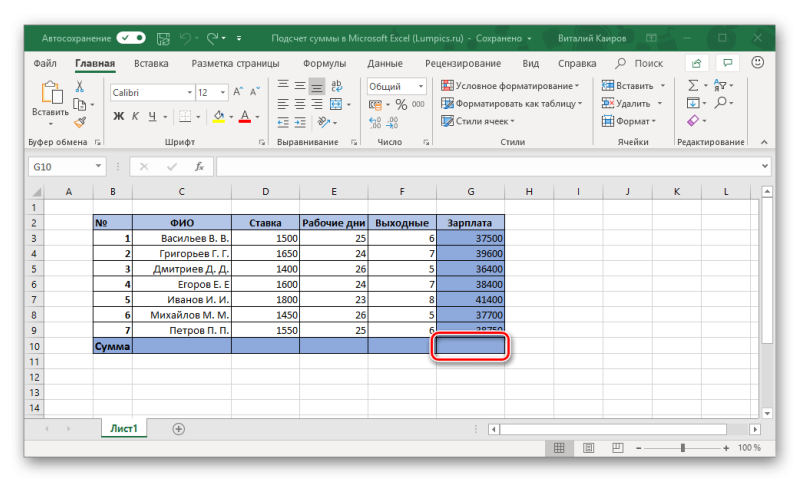800x482 pixels.
Task: Click the Percent Style icon
Action: point(402,104)
